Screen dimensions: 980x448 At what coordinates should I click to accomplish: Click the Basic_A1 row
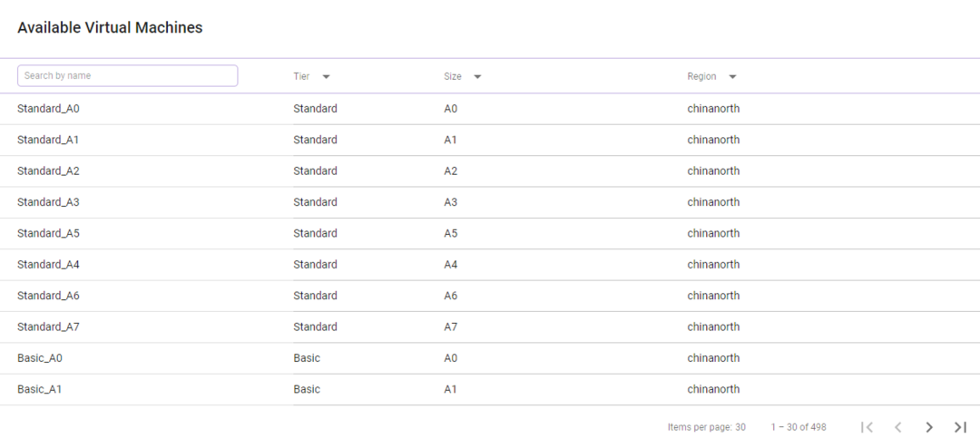pos(40,389)
